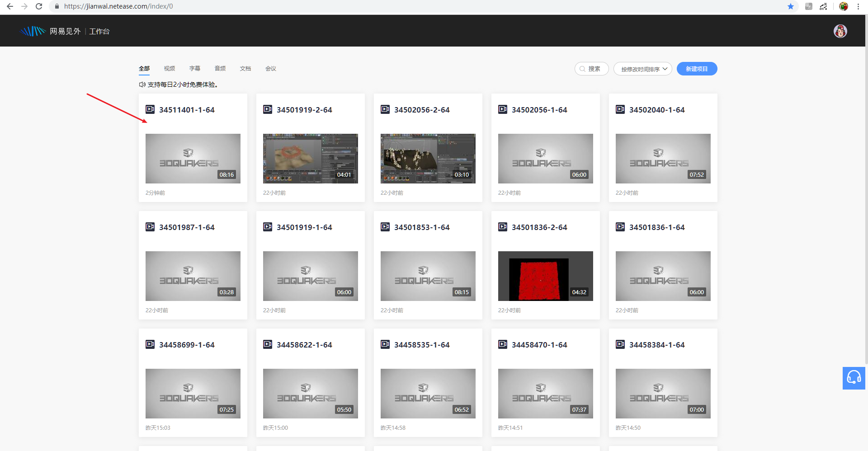Open the 工作台 header link
The height and width of the screenshot is (451, 868).
pos(99,31)
